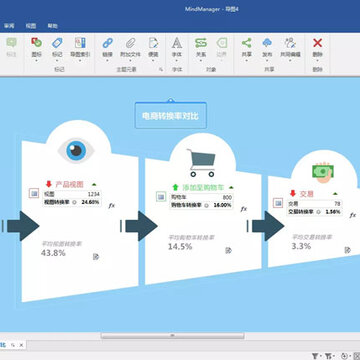Image resolution: width=360 pixels, height=360 pixels.
Task: Open the 删除 delete dropdown
Action: 317,61
